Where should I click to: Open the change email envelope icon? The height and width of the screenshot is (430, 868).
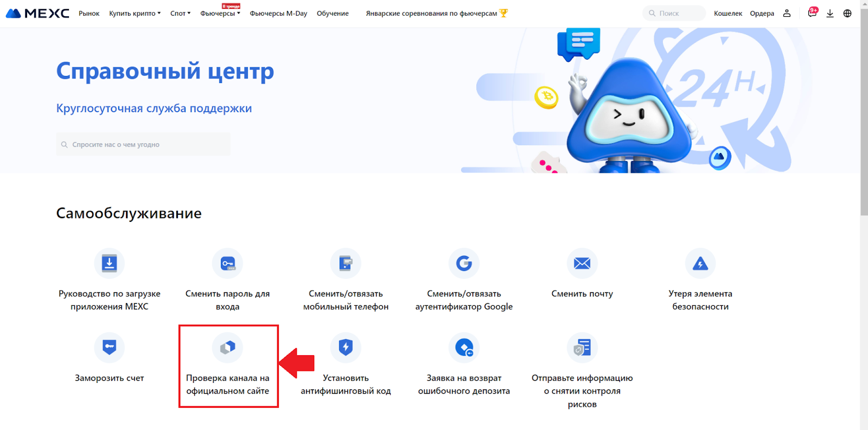pos(582,264)
